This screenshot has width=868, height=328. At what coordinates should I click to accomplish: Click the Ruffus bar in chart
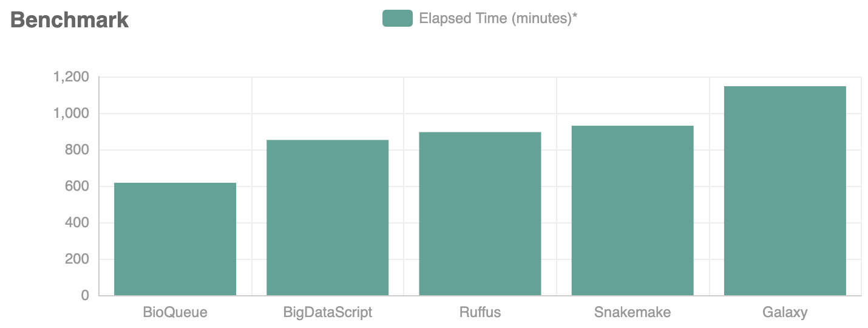click(x=480, y=214)
